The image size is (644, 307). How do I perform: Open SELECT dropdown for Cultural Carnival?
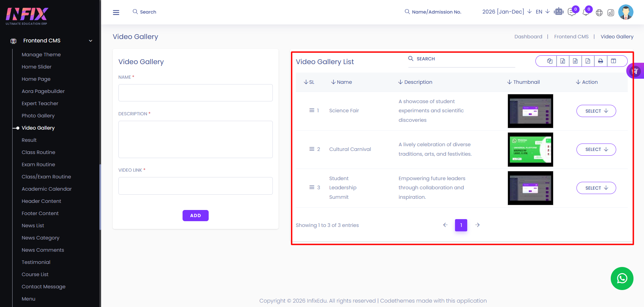596,149
